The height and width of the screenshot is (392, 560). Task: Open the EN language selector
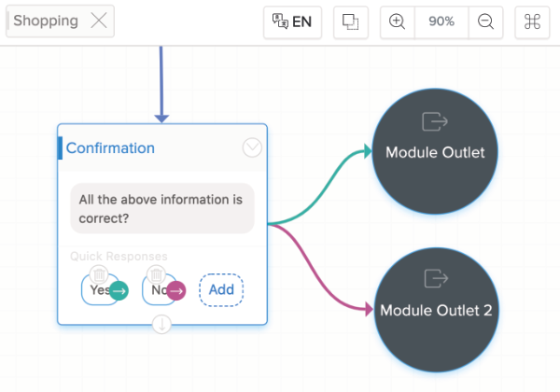tap(292, 21)
